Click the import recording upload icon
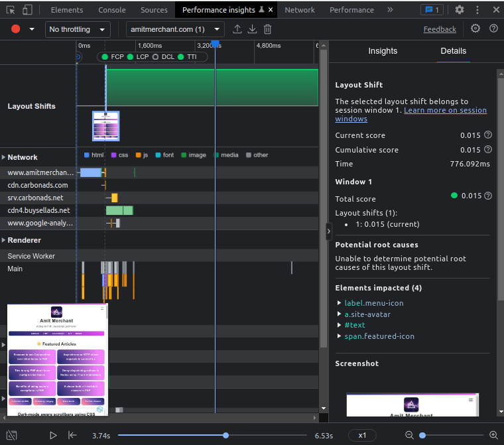504x445 pixels. click(x=237, y=29)
